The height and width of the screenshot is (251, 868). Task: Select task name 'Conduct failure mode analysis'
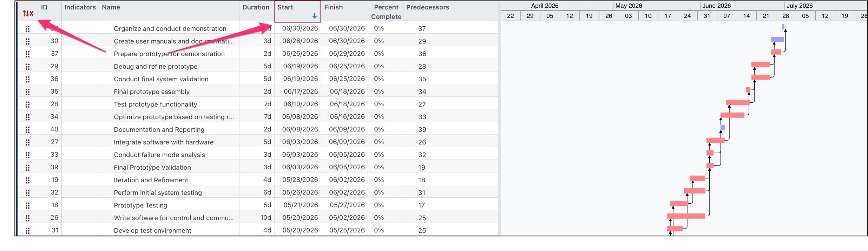point(159,155)
